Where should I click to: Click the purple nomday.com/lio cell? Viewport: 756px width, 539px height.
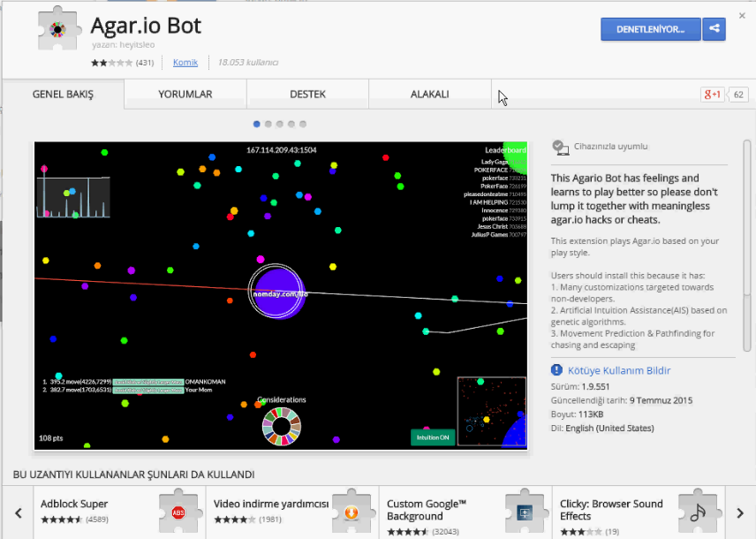279,292
